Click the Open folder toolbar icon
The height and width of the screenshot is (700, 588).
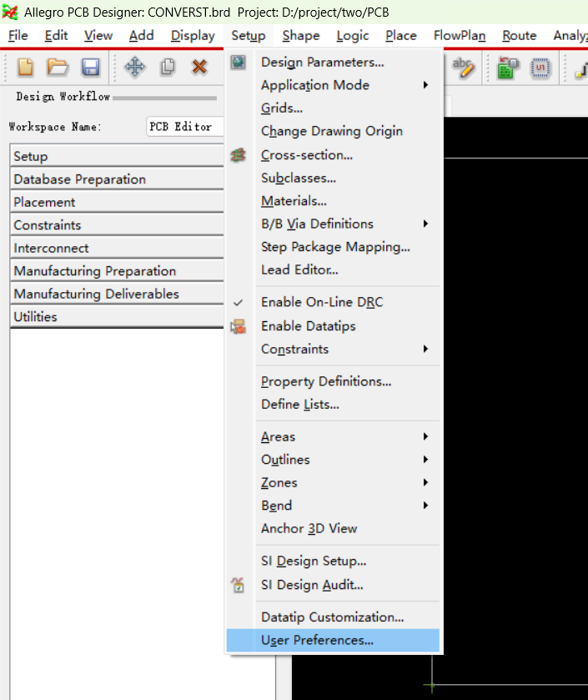58,68
